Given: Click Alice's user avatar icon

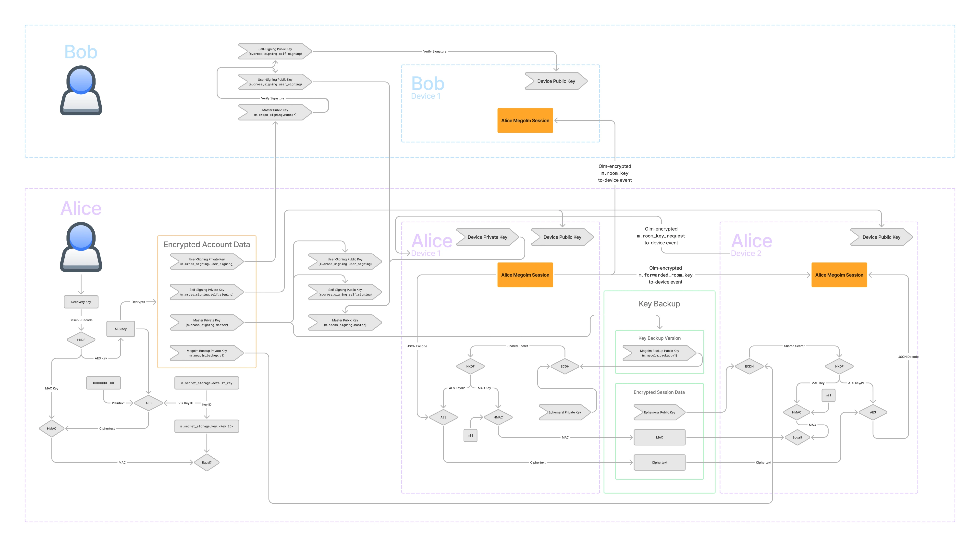Looking at the screenshot, I should [x=81, y=247].
